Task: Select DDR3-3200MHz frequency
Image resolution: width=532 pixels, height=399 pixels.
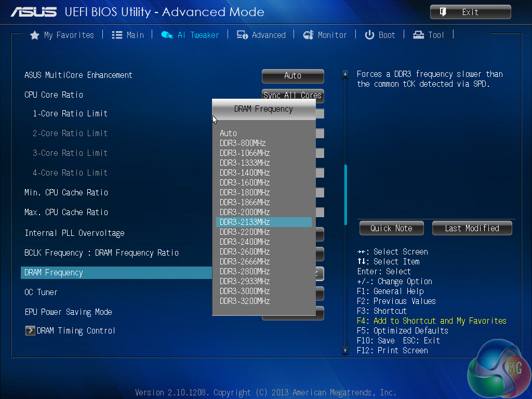Action: [x=263, y=301]
